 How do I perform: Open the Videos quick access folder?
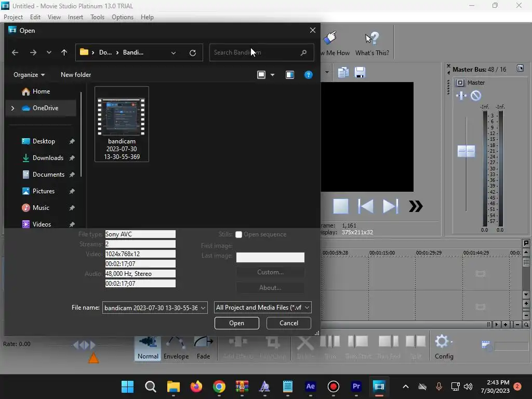pos(42,224)
